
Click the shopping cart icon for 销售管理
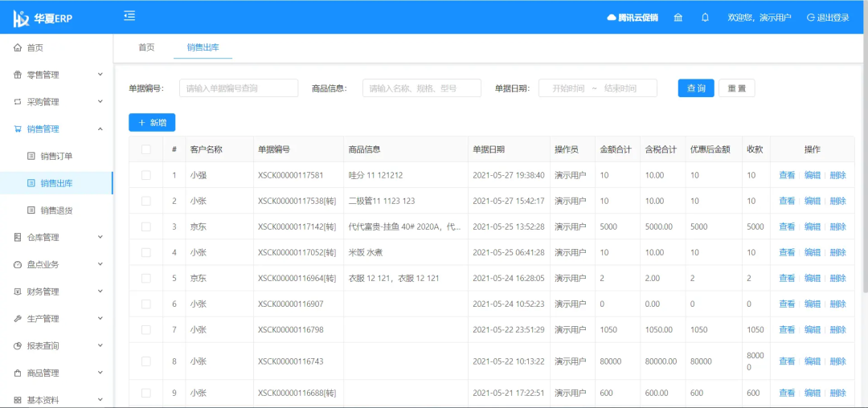tap(17, 129)
